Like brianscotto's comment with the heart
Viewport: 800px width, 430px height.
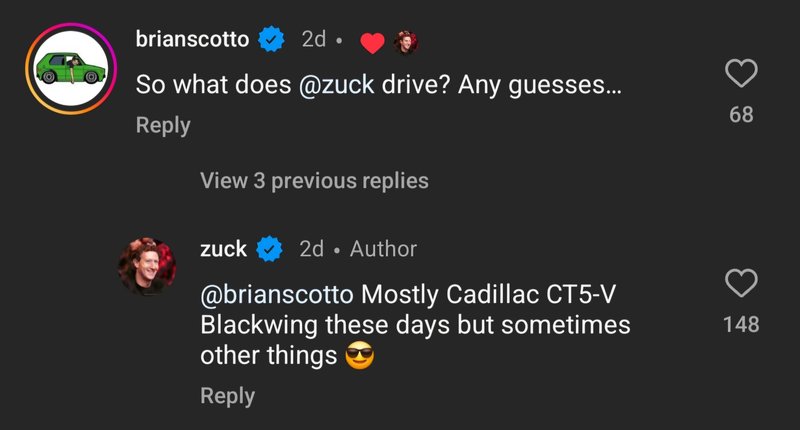pos(740,74)
